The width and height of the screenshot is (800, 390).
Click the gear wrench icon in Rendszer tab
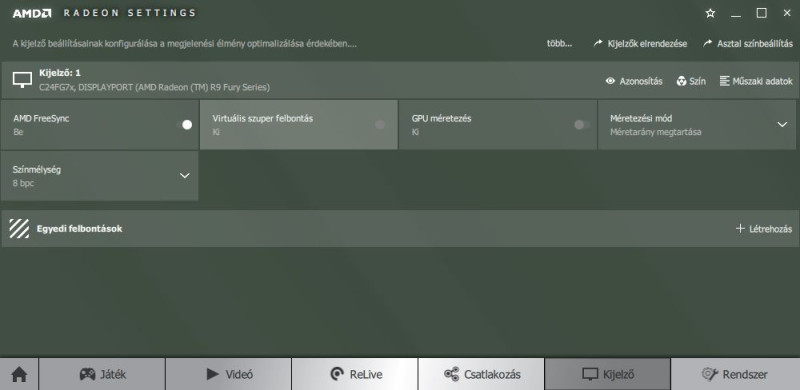point(710,374)
